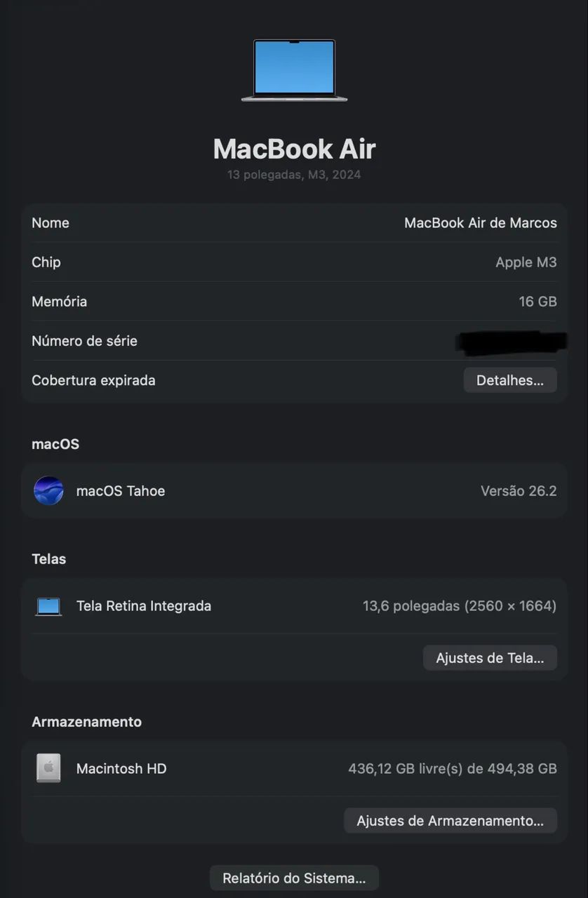Select the built-in Retina display entry
This screenshot has width=588, height=898.
click(144, 605)
